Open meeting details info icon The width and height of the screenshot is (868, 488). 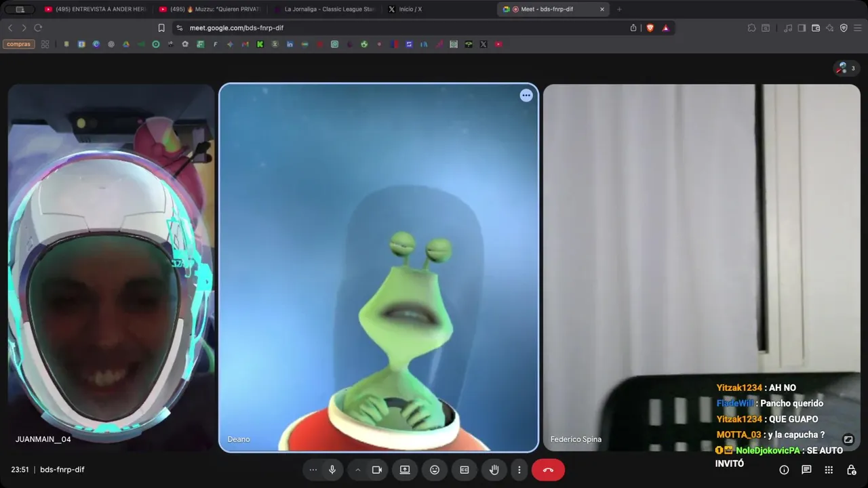[x=784, y=470]
